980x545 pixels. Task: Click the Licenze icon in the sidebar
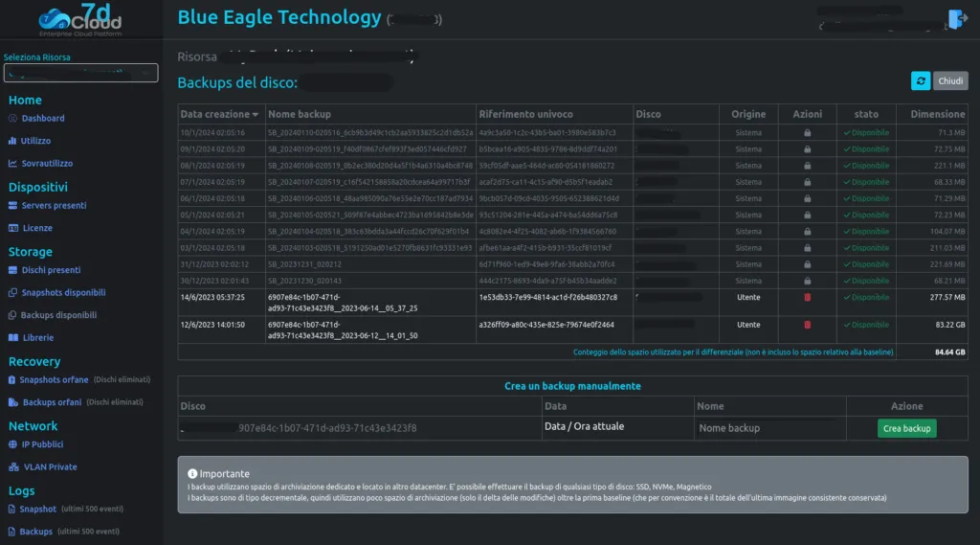(13, 228)
